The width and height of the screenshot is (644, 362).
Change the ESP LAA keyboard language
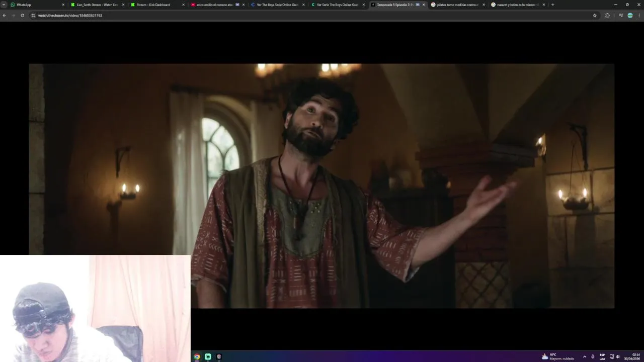tap(602, 356)
